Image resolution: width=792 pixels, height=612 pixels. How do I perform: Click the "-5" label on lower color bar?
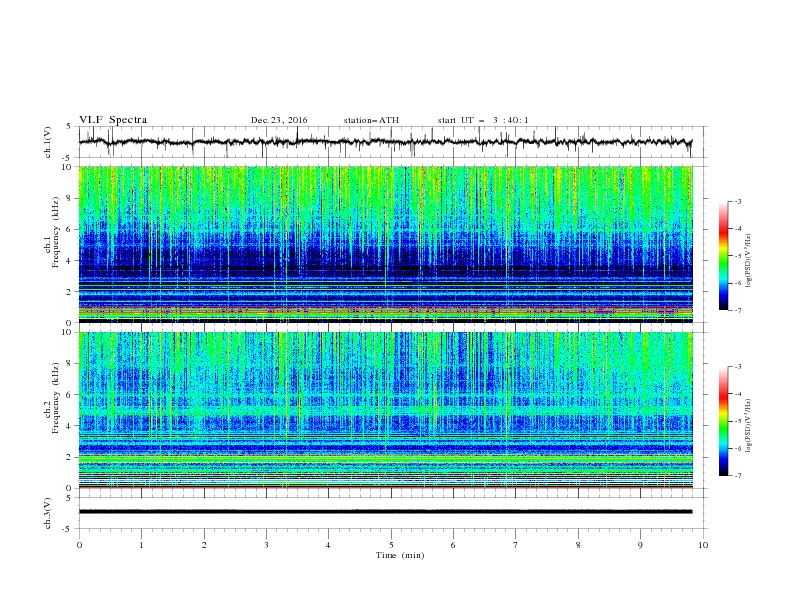(738, 421)
